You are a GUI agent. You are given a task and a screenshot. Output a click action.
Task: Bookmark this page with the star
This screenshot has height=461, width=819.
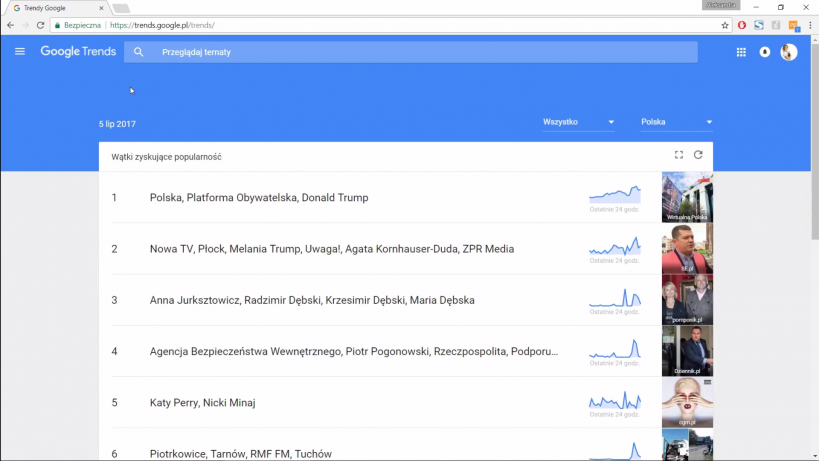pyautogui.click(x=725, y=25)
